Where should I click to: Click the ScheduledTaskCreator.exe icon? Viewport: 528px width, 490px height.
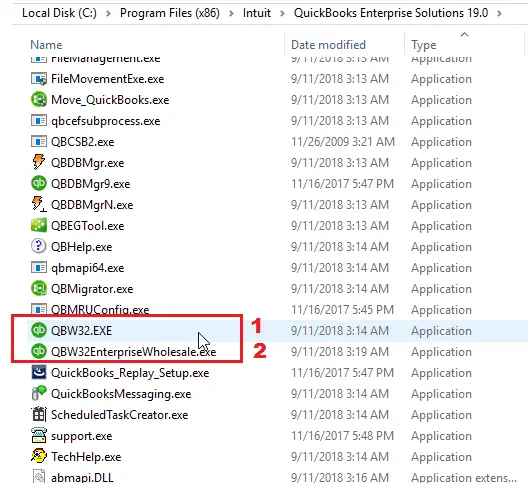(x=39, y=414)
